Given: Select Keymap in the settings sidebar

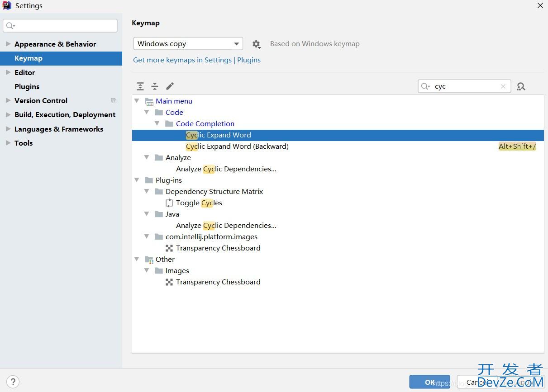Looking at the screenshot, I should (61, 58).
